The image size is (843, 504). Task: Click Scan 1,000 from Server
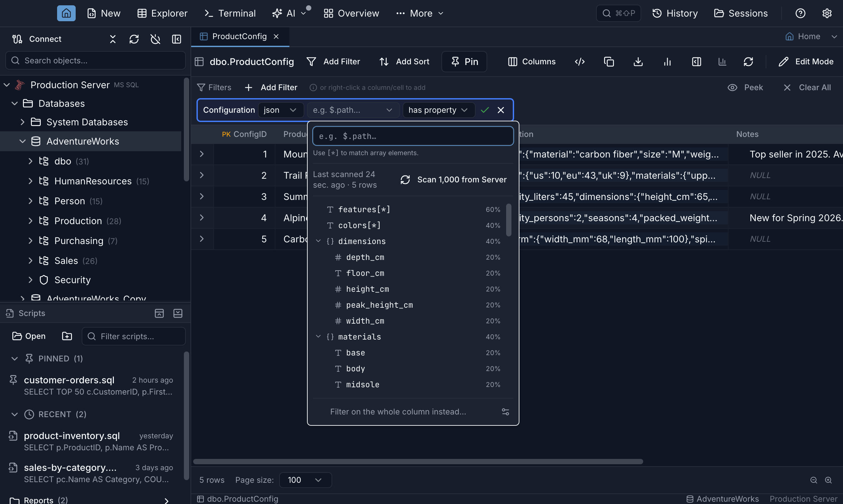point(453,180)
